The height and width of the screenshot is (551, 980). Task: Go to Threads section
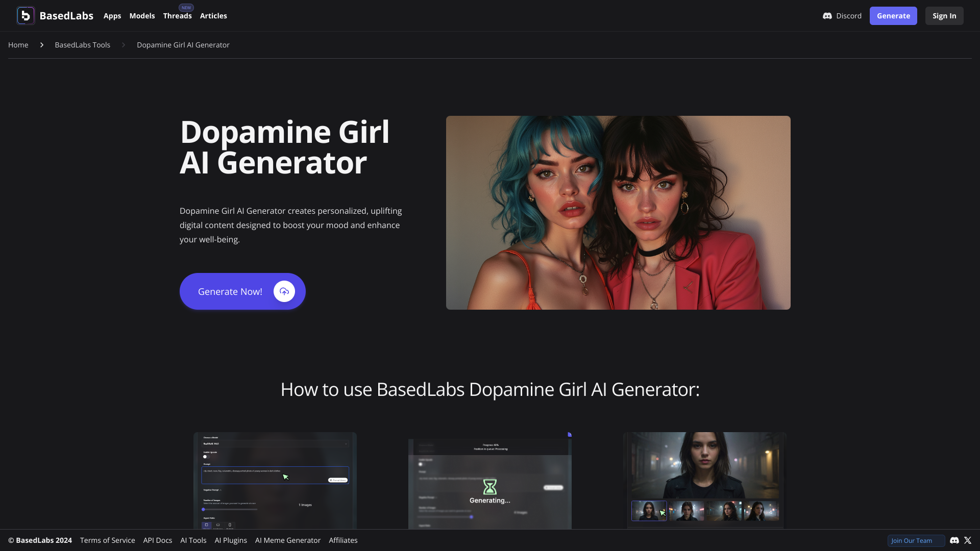[x=178, y=16]
